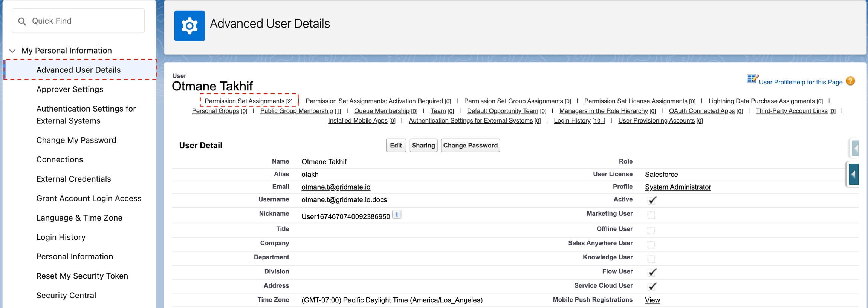This screenshot has width=868, height=308.
Task: Toggle the Flow User checkbox
Action: (652, 272)
